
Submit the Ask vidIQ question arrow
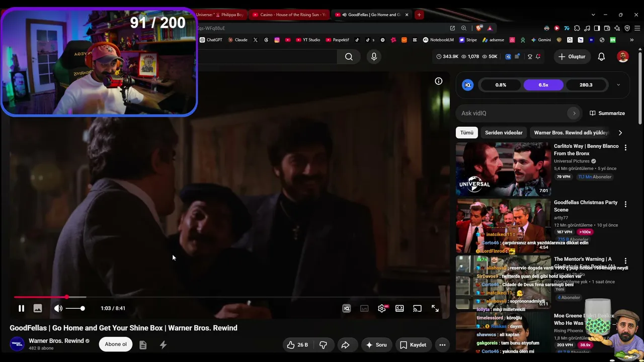coord(574,113)
